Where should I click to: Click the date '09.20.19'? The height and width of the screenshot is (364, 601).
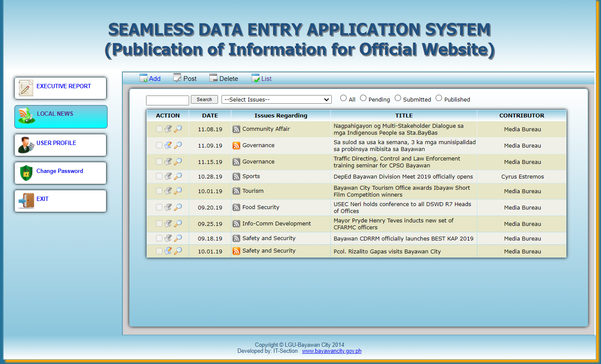(210, 207)
